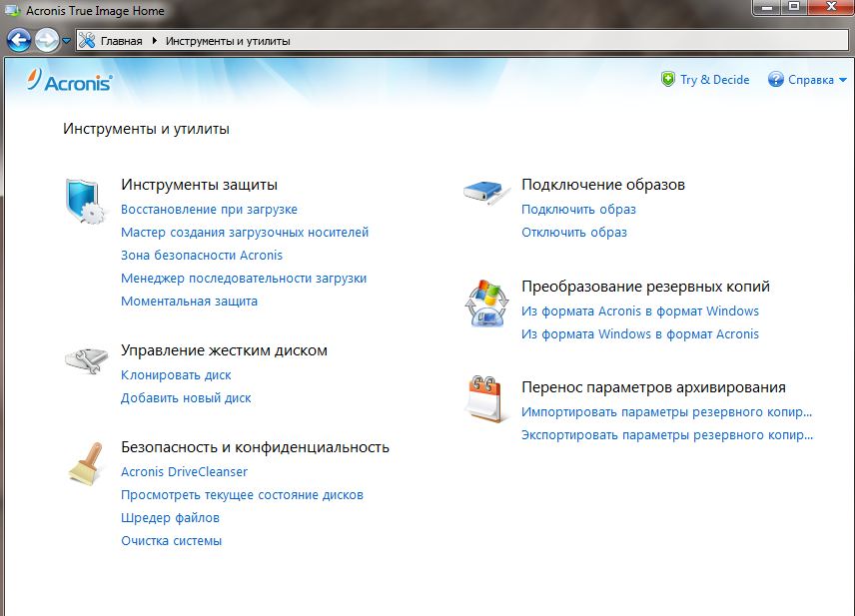
Task: Convert Из формата Windows в формат Acronis
Action: (x=640, y=334)
